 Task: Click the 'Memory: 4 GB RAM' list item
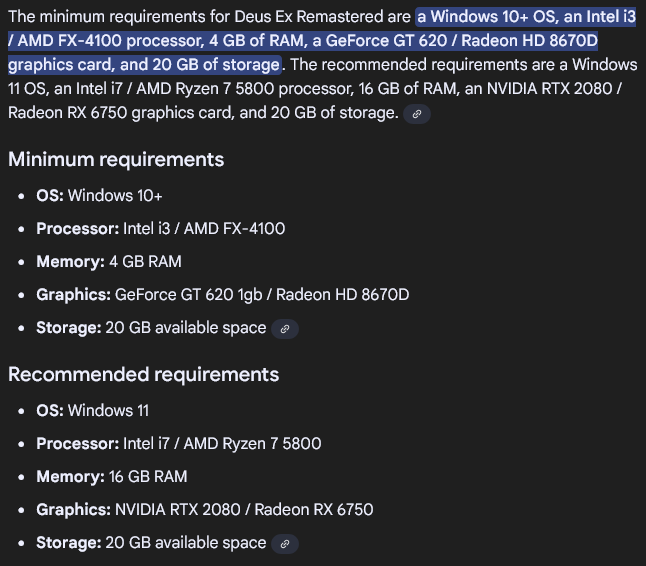[x=109, y=262]
